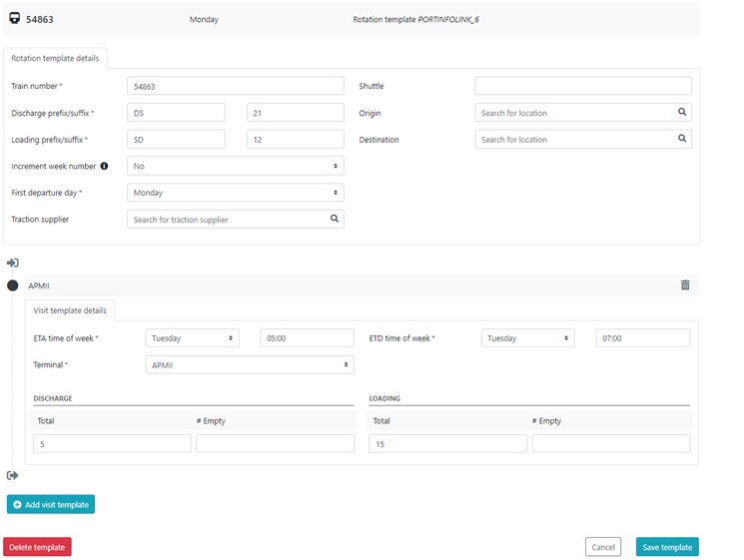744x560 pixels.
Task: Click the Origin search magnifier icon
Action: [682, 112]
